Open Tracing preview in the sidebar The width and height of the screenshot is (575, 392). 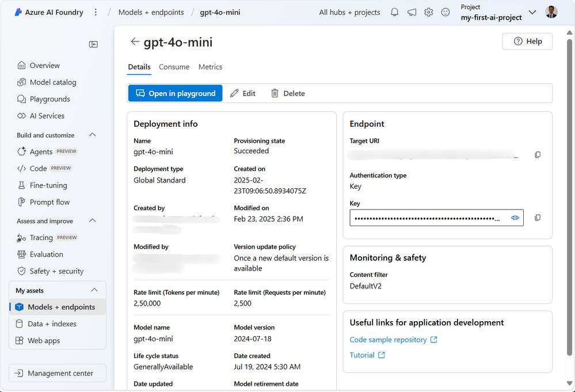[48, 238]
